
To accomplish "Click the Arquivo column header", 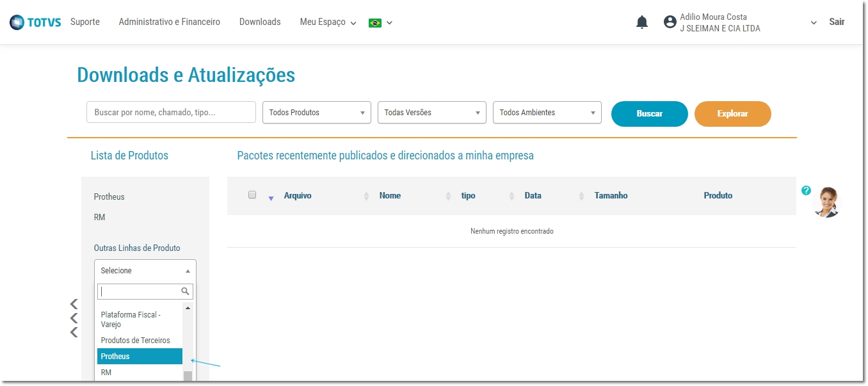I will 298,196.
